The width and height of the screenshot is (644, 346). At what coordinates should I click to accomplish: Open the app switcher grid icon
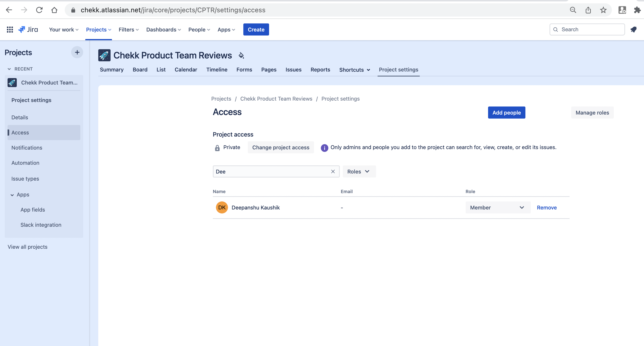tap(10, 30)
